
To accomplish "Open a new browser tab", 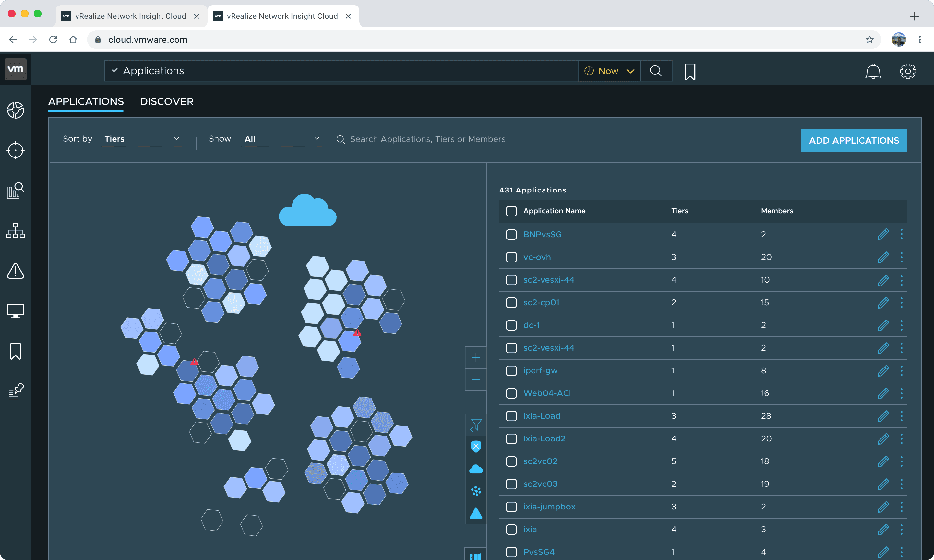I will click(x=914, y=16).
